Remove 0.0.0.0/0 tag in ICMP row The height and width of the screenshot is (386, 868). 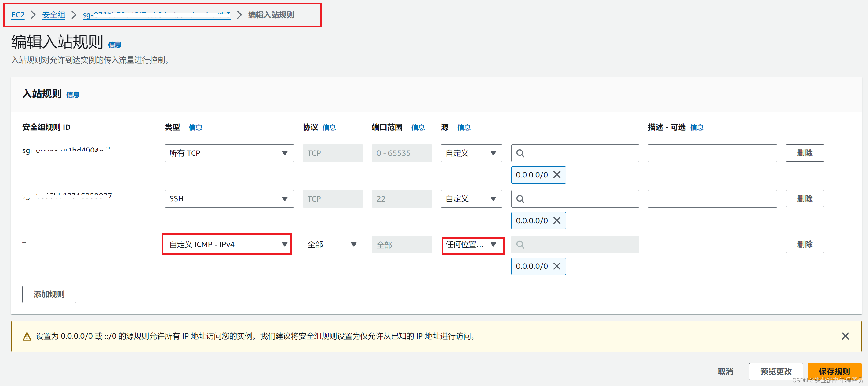click(x=557, y=266)
